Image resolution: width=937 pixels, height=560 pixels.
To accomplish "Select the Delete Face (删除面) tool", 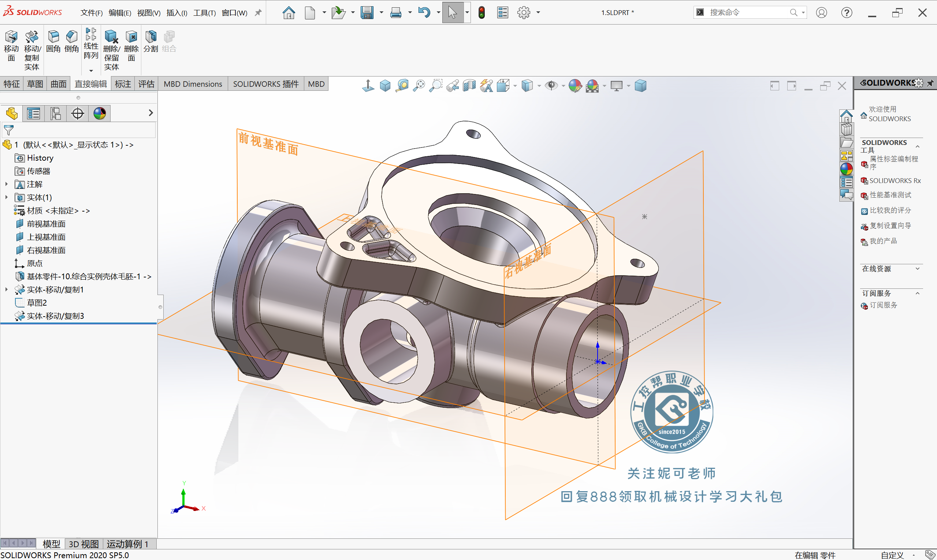I will [131, 46].
